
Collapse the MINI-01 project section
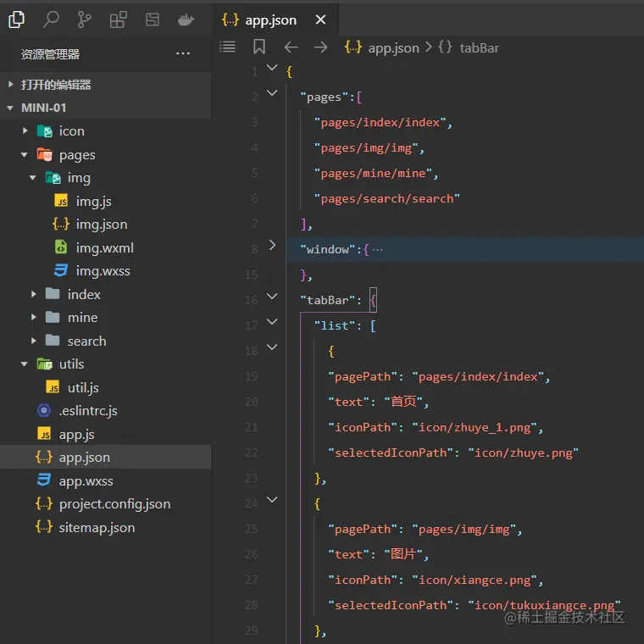pos(106,108)
